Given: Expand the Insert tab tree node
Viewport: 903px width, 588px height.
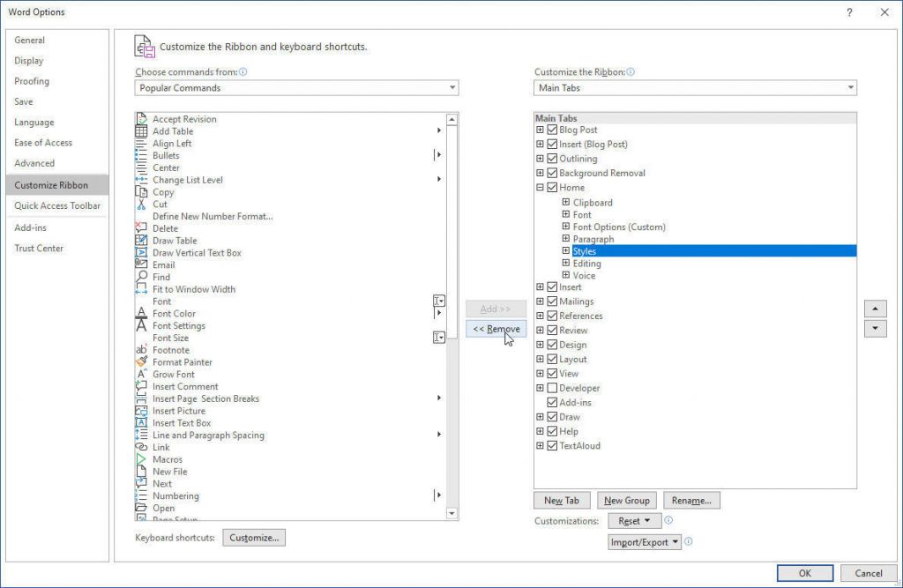Looking at the screenshot, I should tap(540, 287).
